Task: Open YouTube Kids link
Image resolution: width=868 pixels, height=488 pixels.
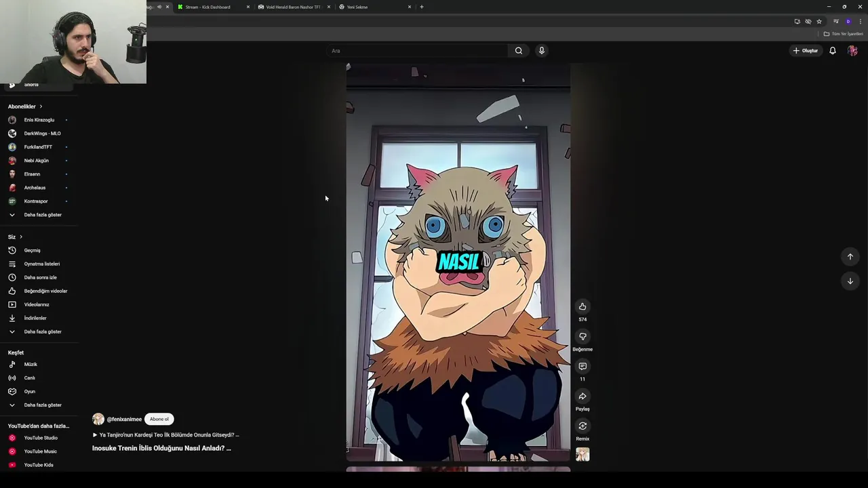Action: click(39, 465)
